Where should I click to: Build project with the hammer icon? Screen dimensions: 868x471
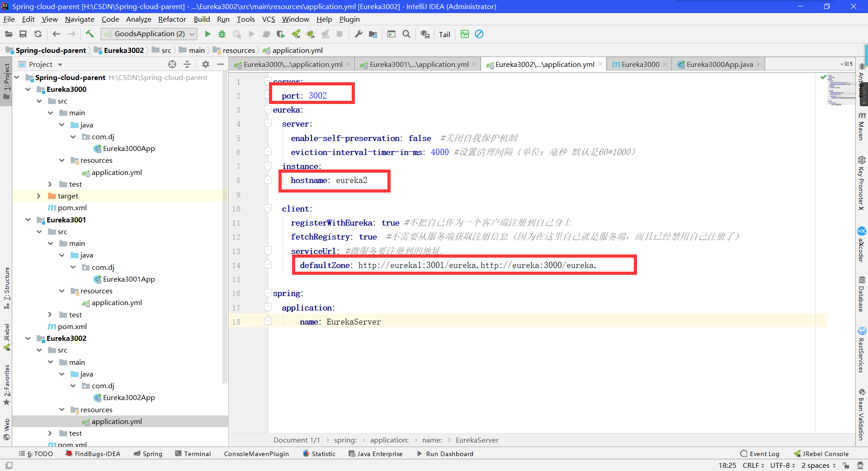(90, 34)
